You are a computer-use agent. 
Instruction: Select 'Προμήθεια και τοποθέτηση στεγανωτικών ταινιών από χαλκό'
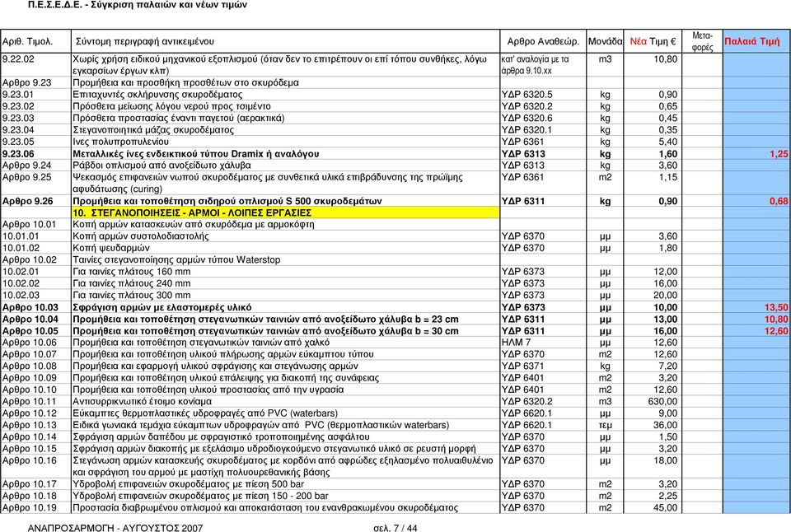201,343
